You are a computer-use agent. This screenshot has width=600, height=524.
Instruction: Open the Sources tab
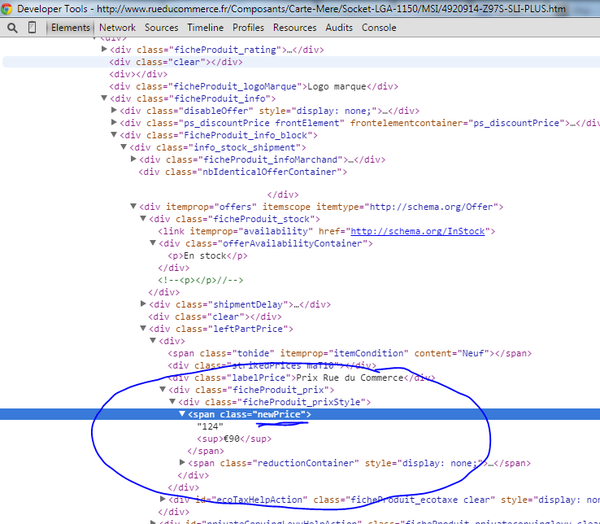[x=161, y=28]
